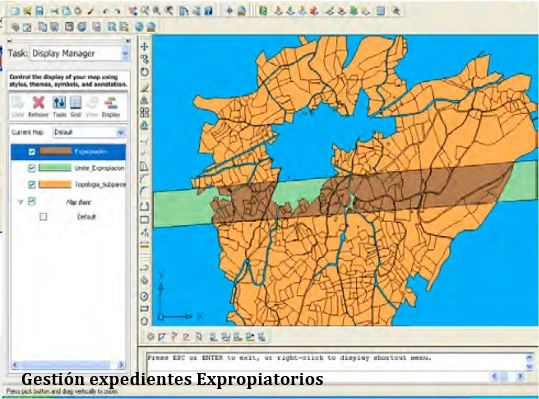Toggle the Limite_Expropiacion layer checkbox

pos(32,168)
